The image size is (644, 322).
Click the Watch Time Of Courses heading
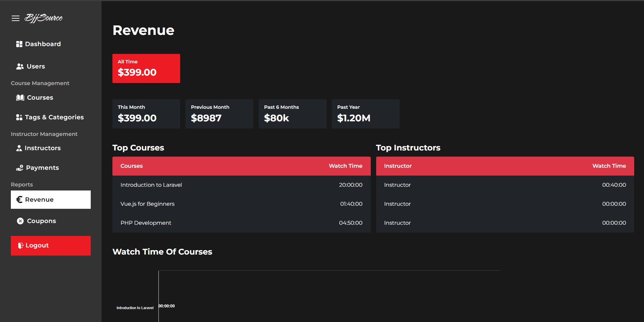162,252
